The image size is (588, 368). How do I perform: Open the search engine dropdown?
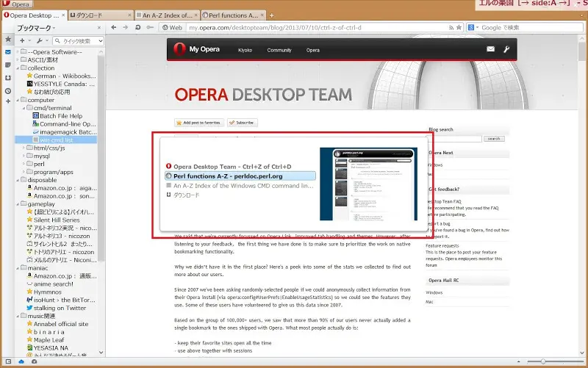473,27
